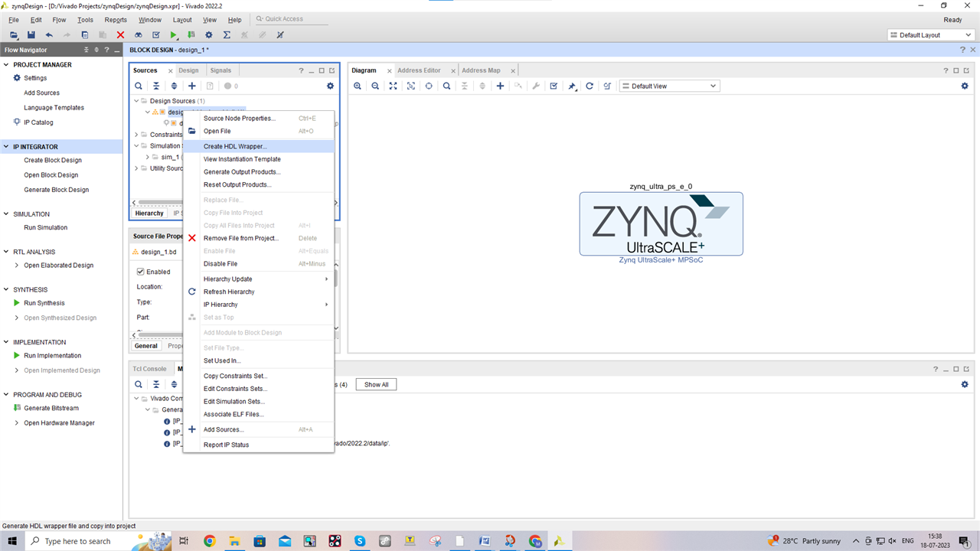Collapse the PROJECT MANAGER section

coord(7,65)
